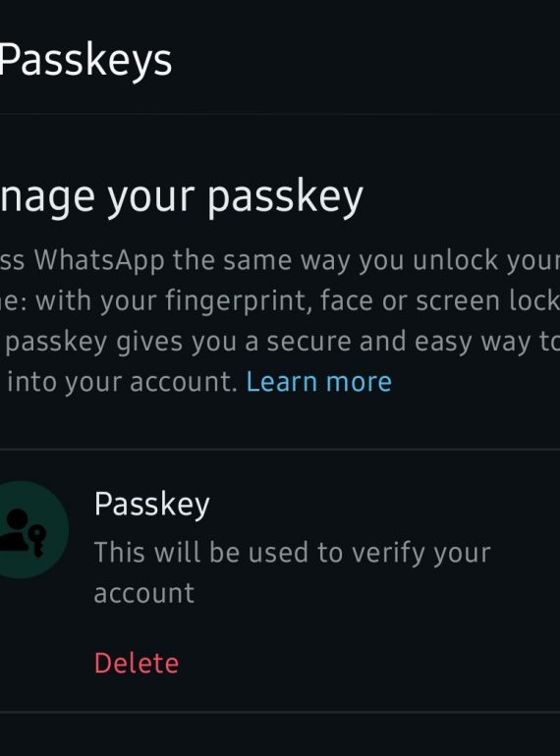Tap the word 'passkey' in the Manage heading

(x=285, y=197)
